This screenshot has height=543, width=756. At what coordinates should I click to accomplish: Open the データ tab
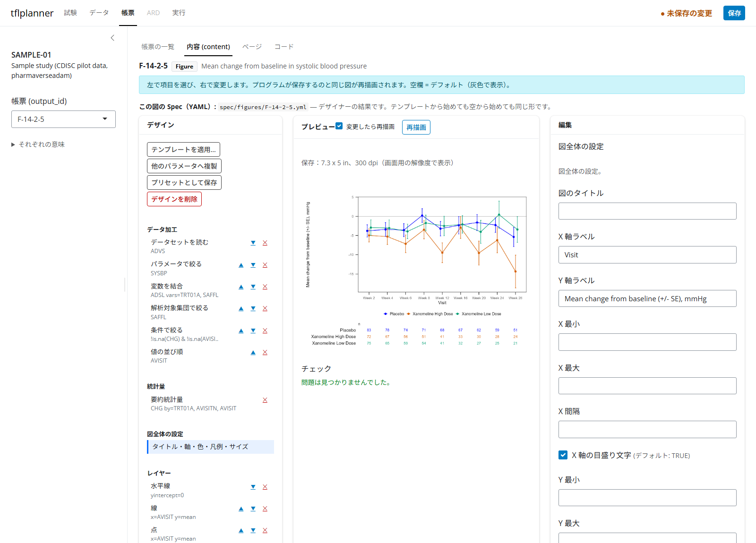(x=99, y=13)
